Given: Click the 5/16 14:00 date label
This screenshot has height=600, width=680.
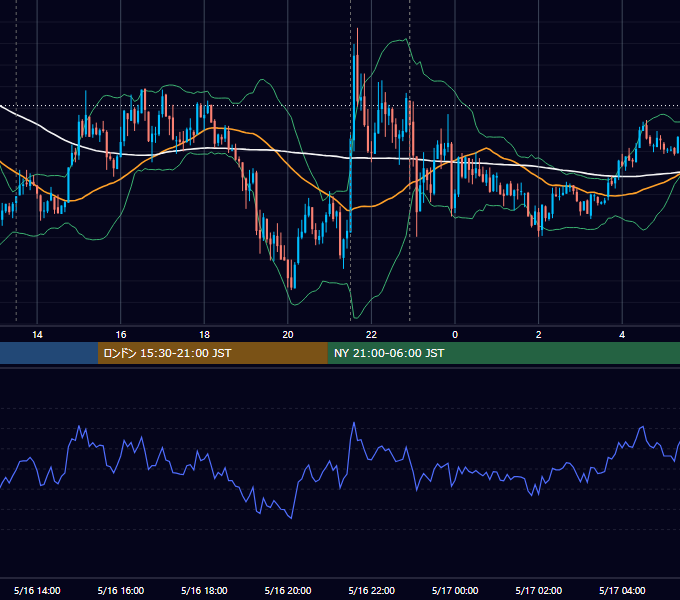Looking at the screenshot, I should (x=37, y=590).
